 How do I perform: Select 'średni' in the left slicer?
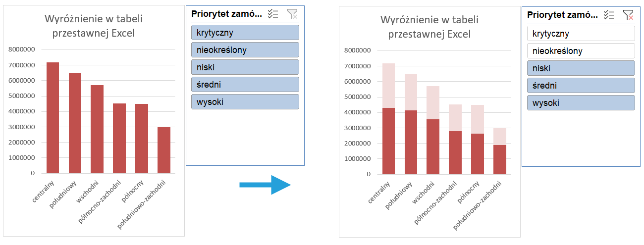click(245, 85)
